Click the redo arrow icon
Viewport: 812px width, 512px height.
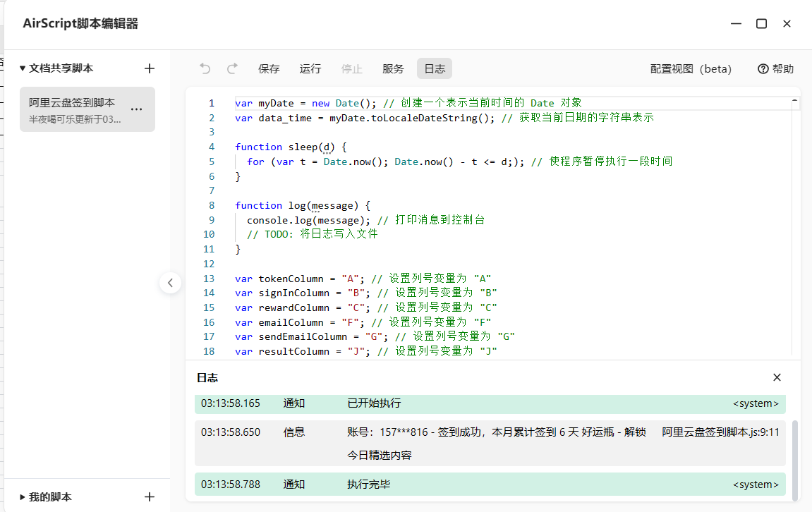pyautogui.click(x=233, y=68)
